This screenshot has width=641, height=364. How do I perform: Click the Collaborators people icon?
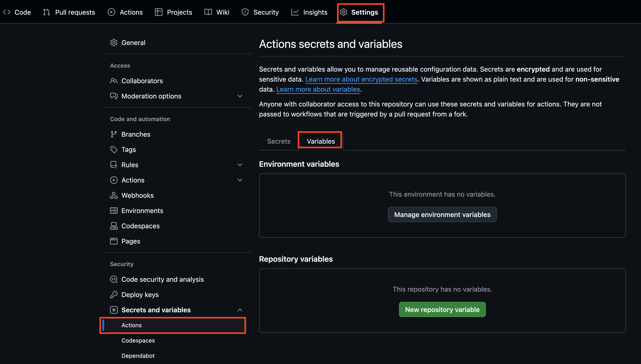click(114, 81)
